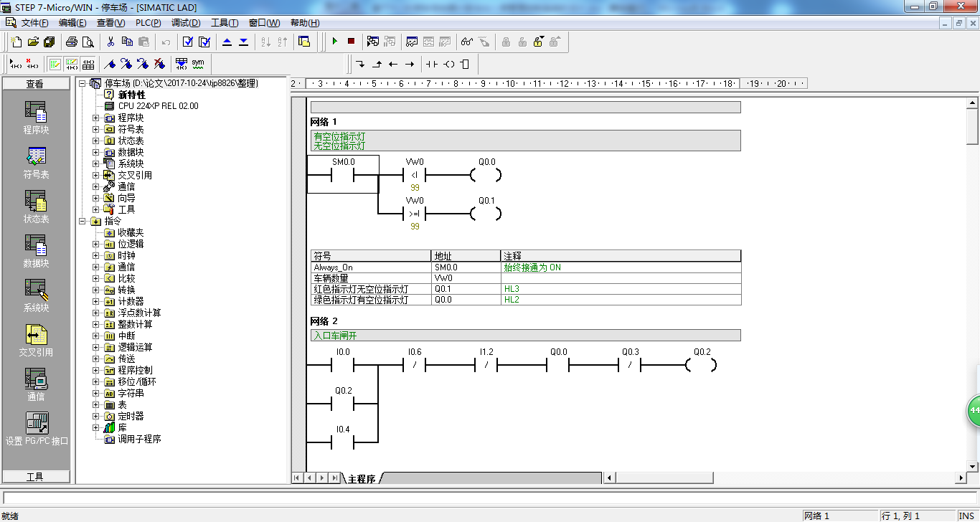Clear all bookmarks icon
The height and width of the screenshot is (522, 980).
pyautogui.click(x=159, y=64)
